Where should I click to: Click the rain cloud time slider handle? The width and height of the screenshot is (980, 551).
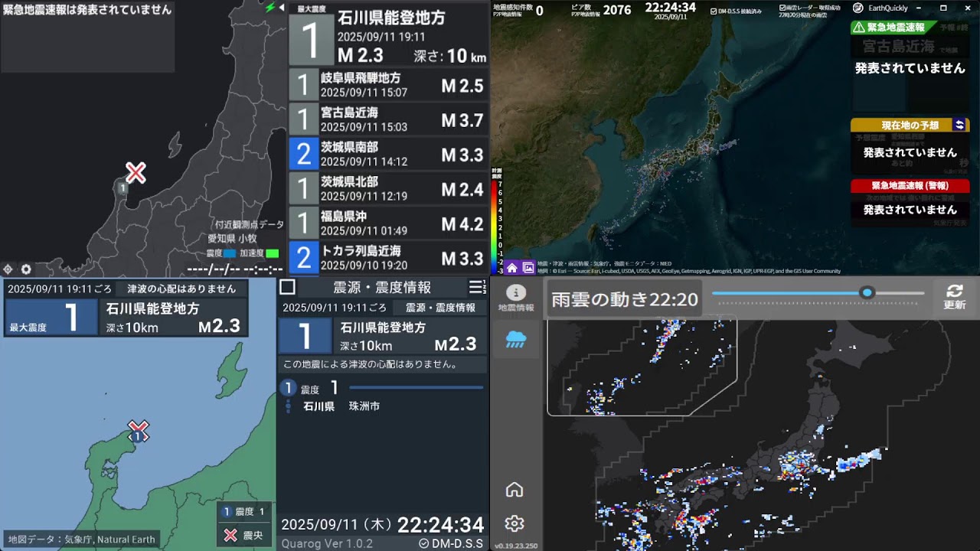867,292
